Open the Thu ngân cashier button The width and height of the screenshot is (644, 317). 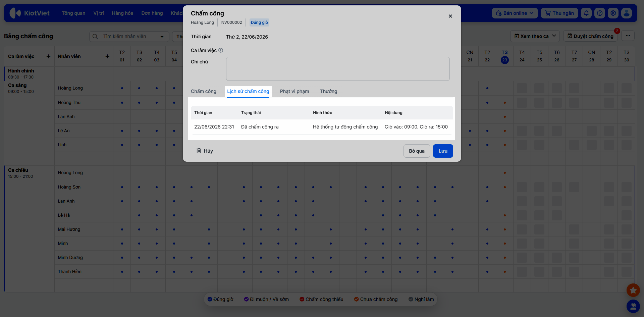point(559,13)
